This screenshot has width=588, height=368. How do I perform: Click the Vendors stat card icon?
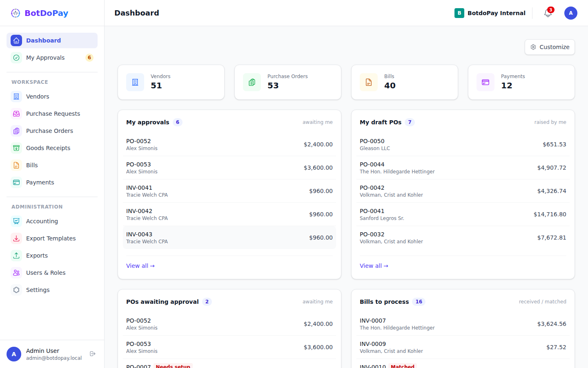pos(135,82)
